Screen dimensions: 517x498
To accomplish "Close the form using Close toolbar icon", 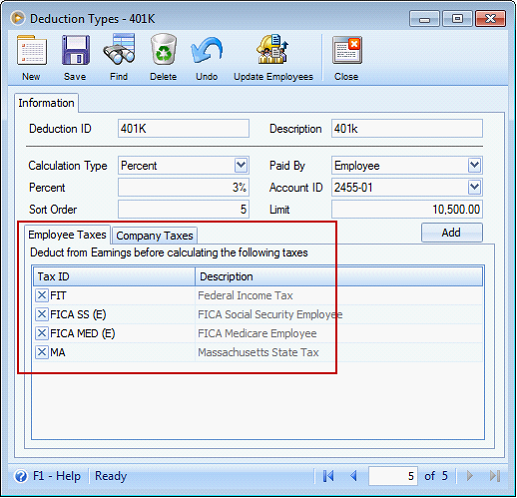I will click(x=347, y=50).
